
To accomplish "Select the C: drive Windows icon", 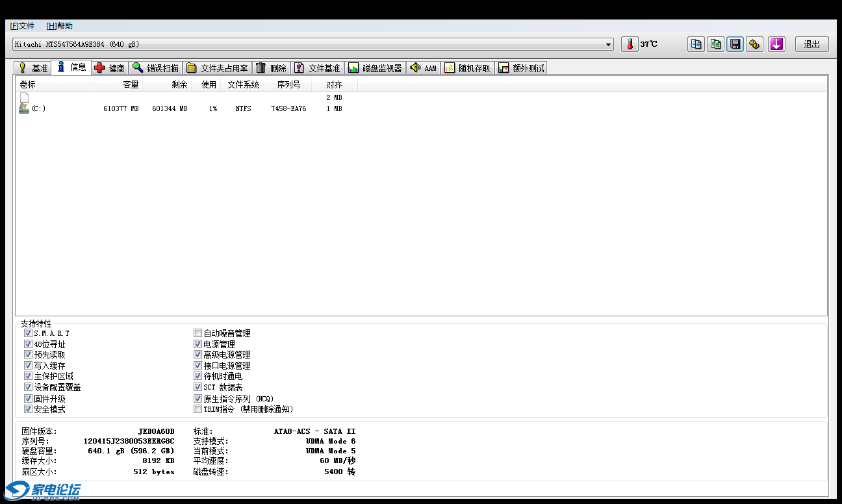I will pos(24,108).
